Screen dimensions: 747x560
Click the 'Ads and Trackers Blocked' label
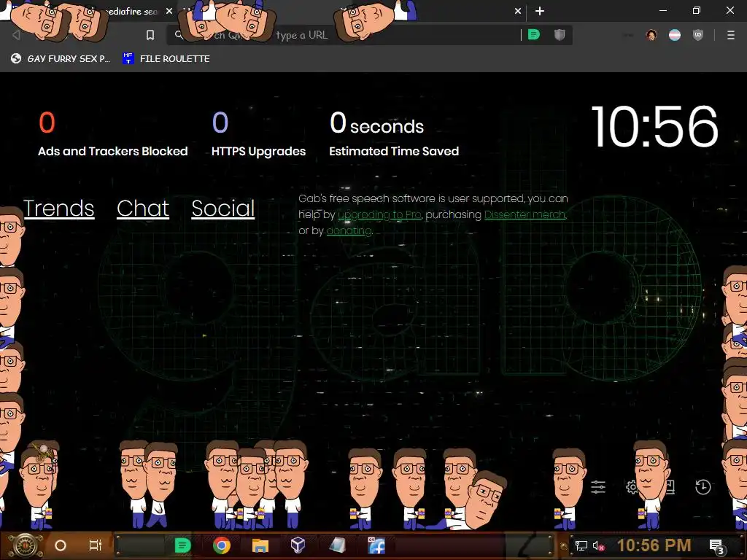pyautogui.click(x=113, y=152)
